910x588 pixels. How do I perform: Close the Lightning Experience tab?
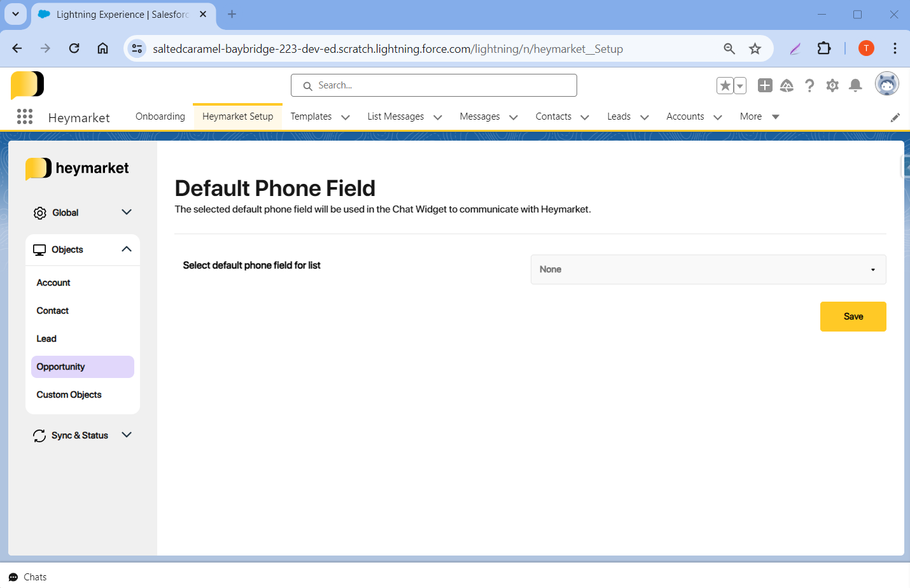203,14
